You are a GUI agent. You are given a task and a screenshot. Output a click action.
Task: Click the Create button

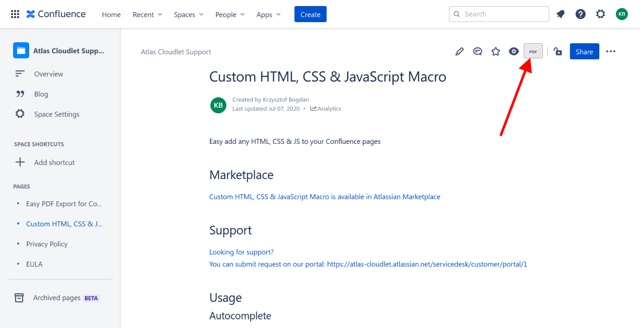click(310, 14)
